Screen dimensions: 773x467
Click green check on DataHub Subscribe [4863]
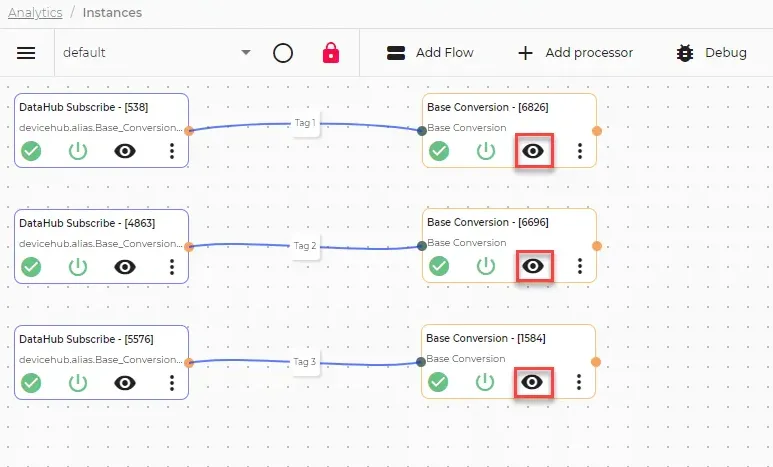click(31, 267)
